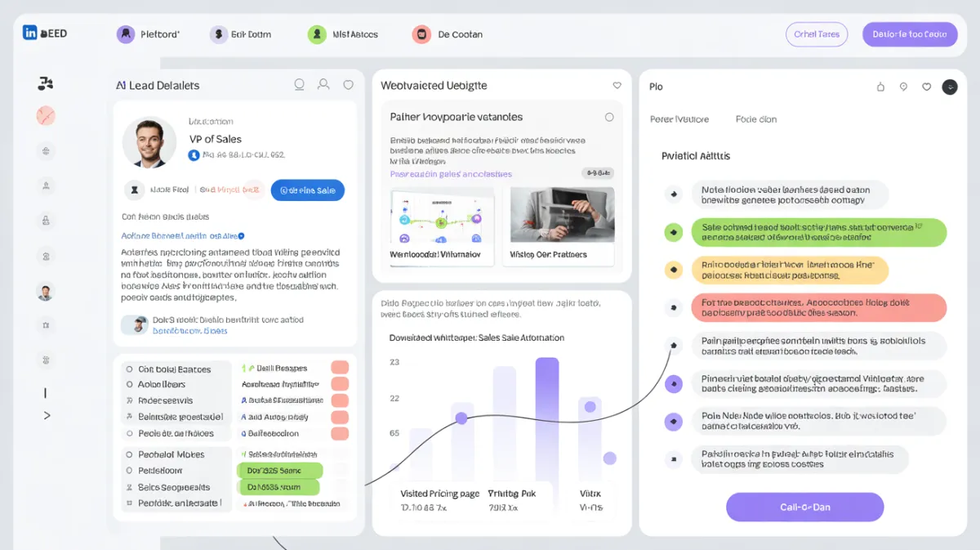Open the dark round avatar in Plo panel header

coord(949,87)
